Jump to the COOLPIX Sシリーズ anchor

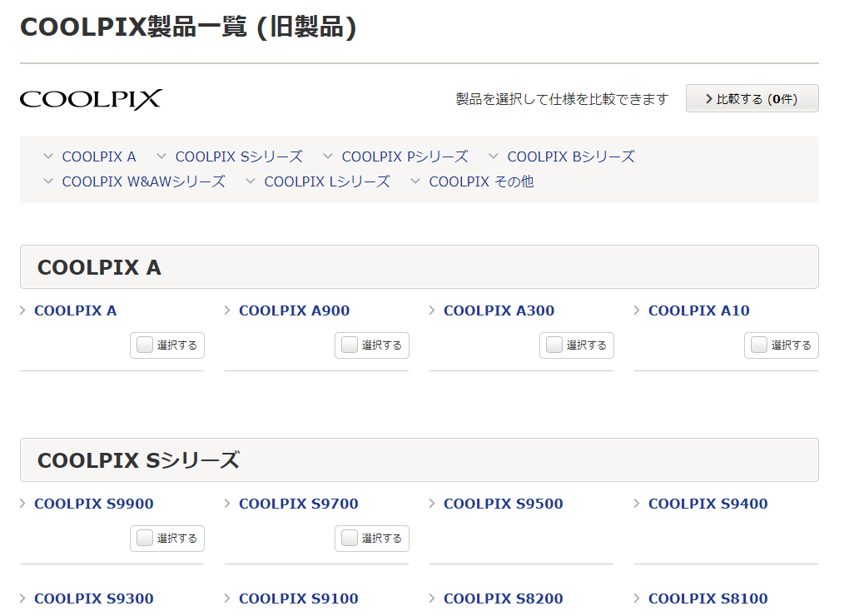238,156
